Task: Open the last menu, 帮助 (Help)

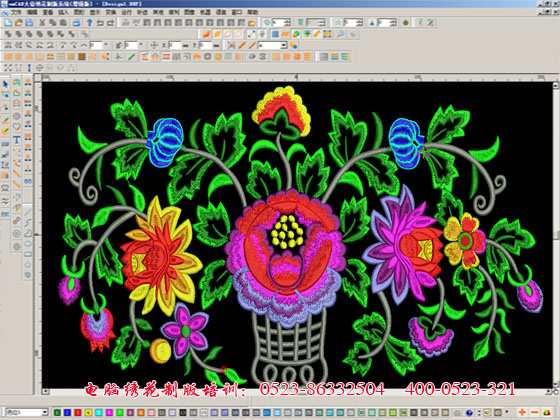Action: click(x=252, y=12)
